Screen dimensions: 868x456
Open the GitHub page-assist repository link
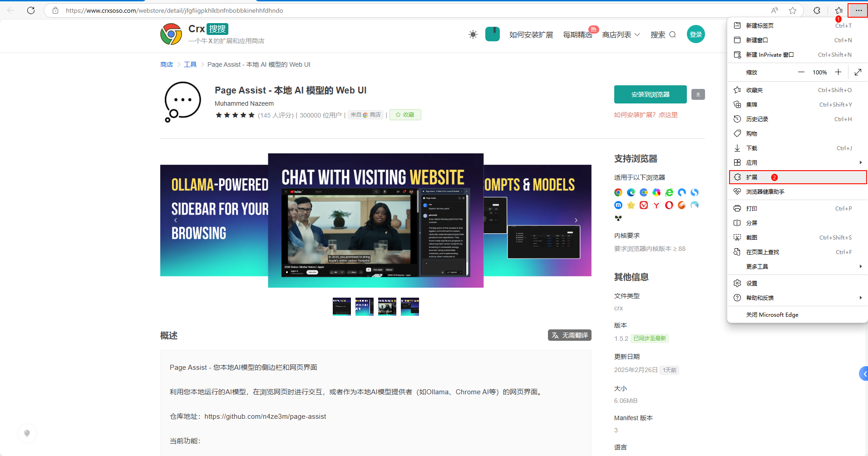(x=265, y=417)
